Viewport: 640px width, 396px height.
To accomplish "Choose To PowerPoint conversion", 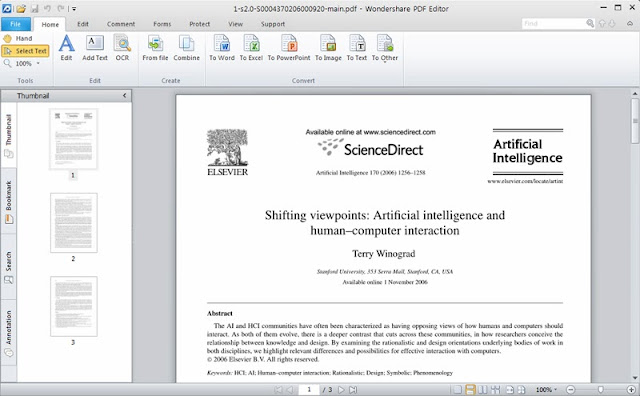I will 289,48.
